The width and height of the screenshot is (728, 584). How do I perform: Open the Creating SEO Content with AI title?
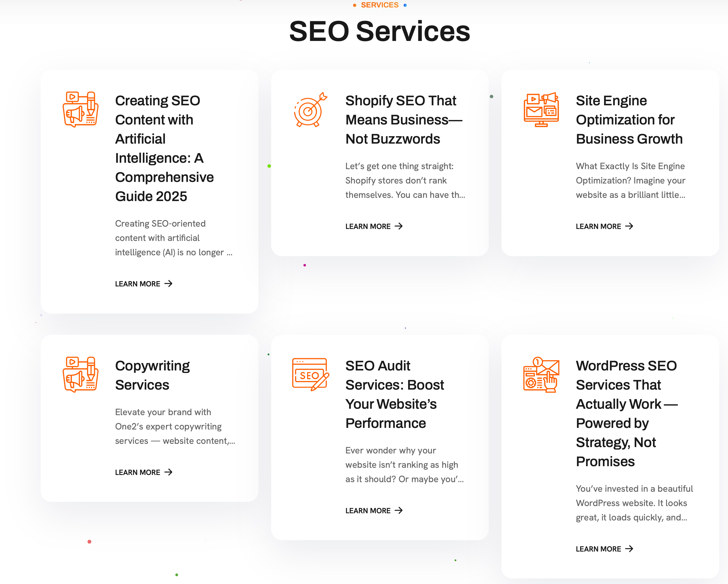(164, 148)
